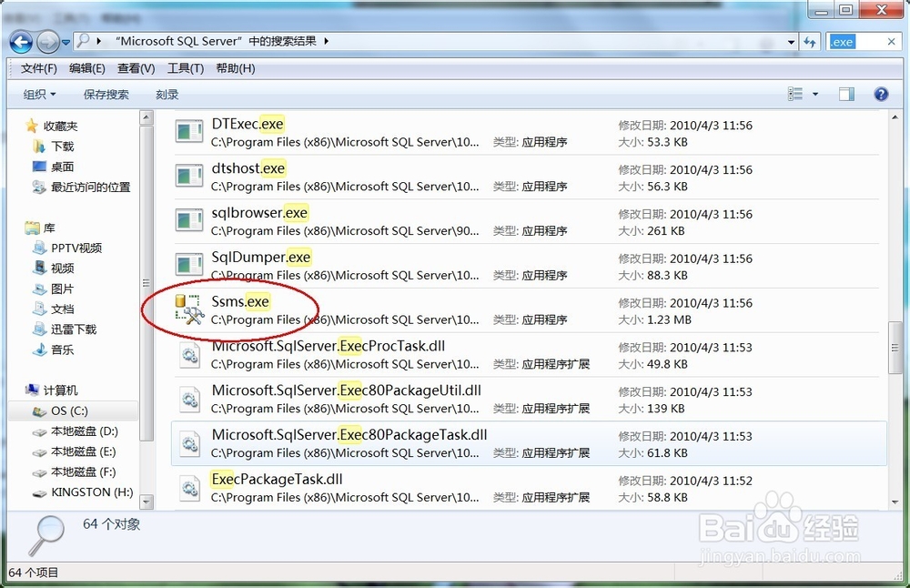Select the sqlbrowser.exe file name
The image size is (910, 588).
[x=259, y=212]
